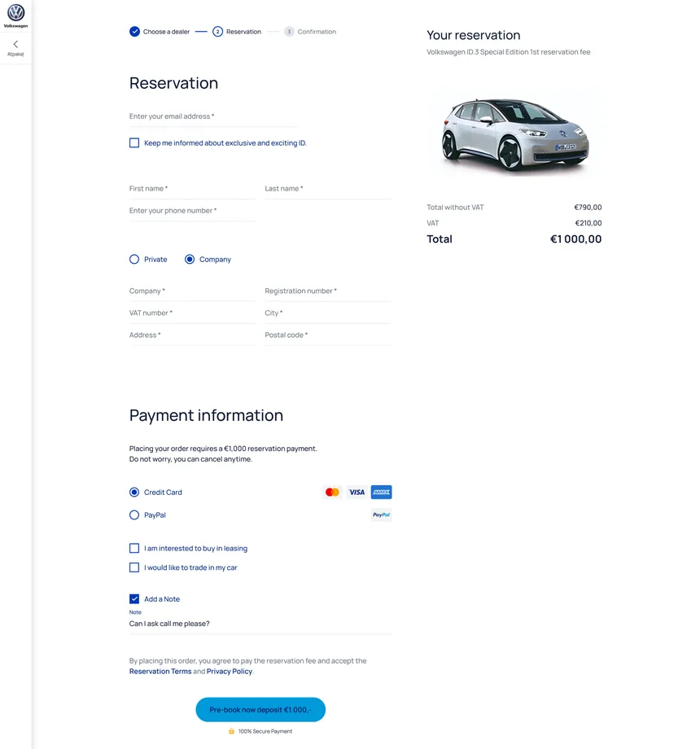Click the Amex card icon

click(381, 492)
